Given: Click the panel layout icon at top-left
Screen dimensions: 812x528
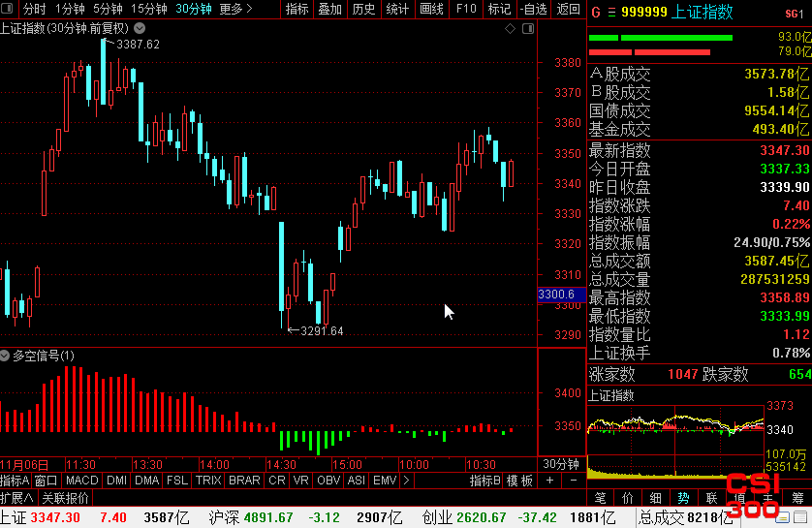Looking at the screenshot, I should (x=7, y=9).
